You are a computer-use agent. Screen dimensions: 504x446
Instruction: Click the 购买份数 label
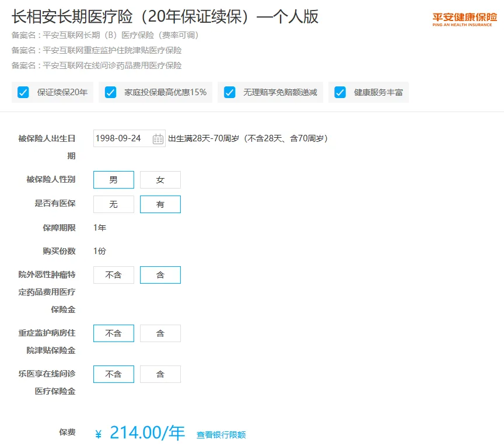59,251
